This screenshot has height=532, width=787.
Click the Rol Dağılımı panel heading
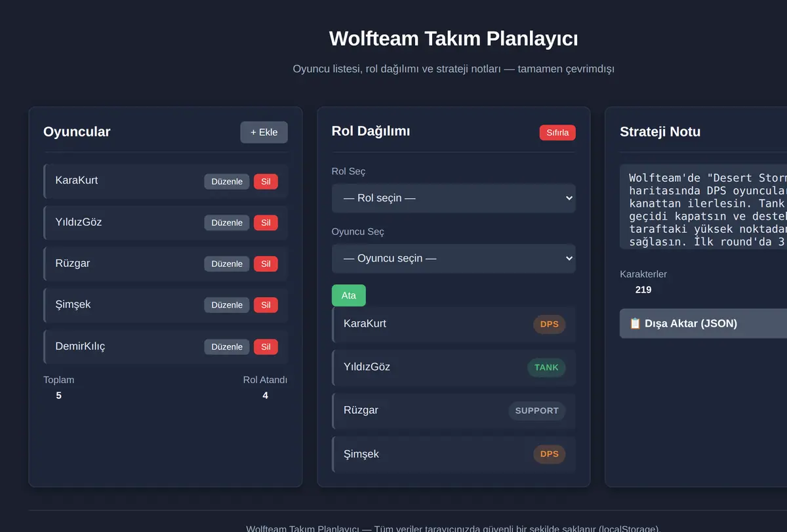pos(371,131)
